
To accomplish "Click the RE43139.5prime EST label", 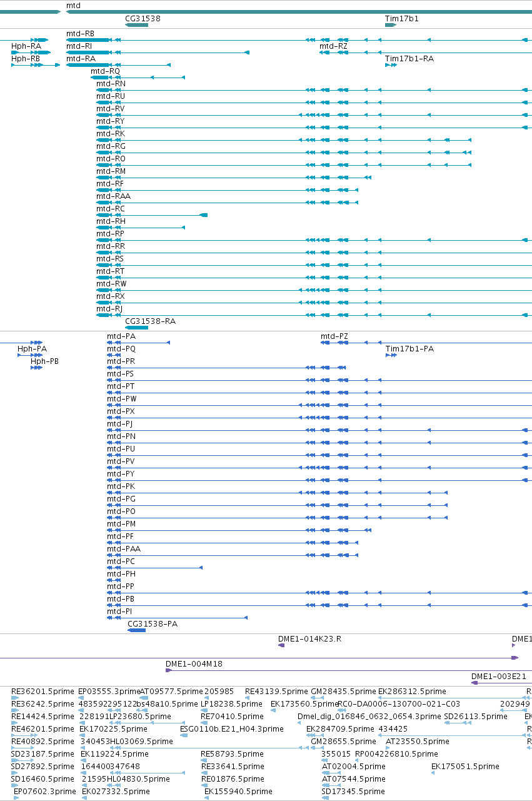I will click(x=276, y=692).
